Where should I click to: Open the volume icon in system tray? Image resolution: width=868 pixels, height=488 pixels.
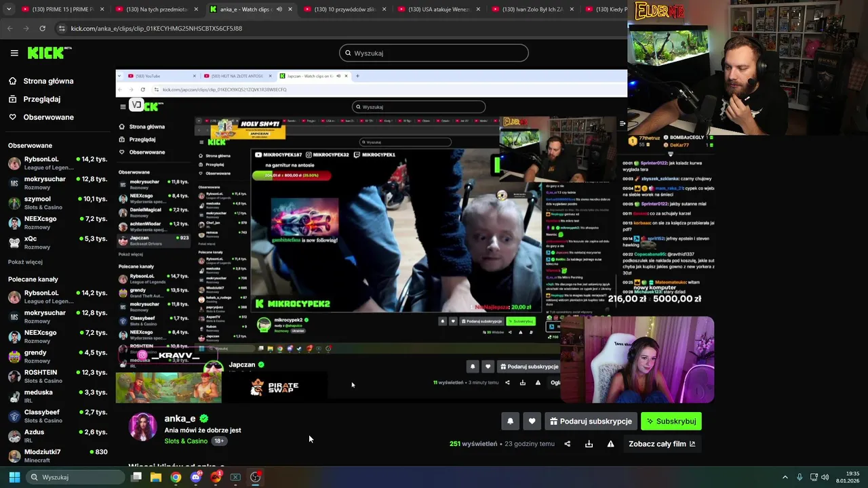[x=825, y=477]
